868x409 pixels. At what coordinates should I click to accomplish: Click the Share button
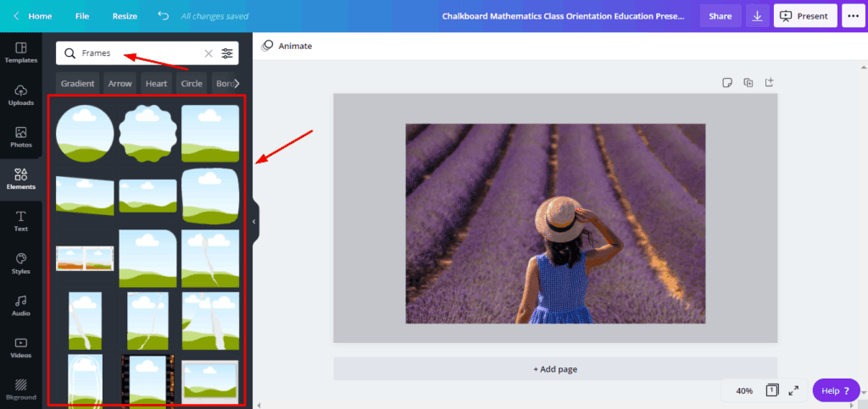click(720, 16)
